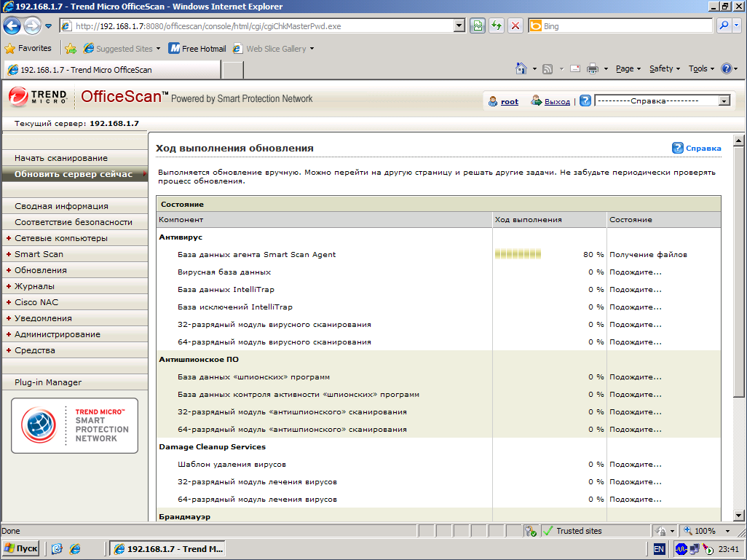
Task: Click the page scrollbar down arrow
Action: pyautogui.click(x=738, y=515)
